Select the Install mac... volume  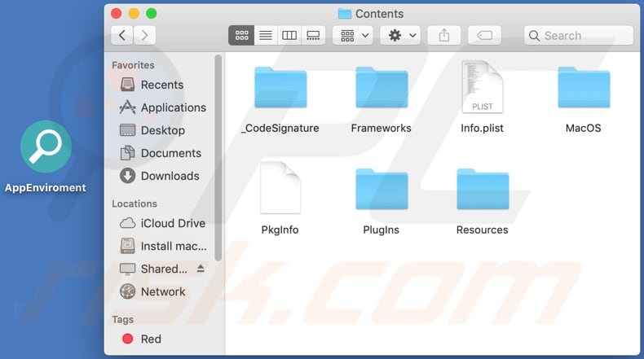pos(162,246)
